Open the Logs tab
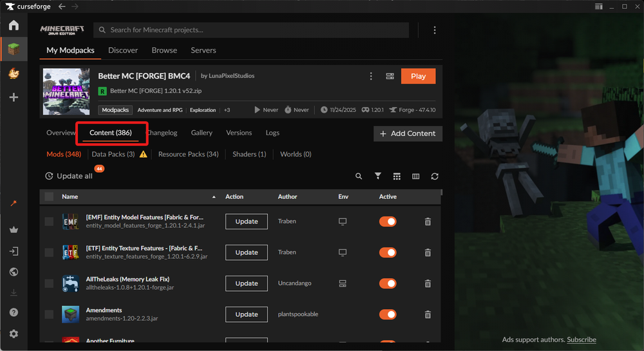Screen dimensions: 644x351 (x=272, y=133)
